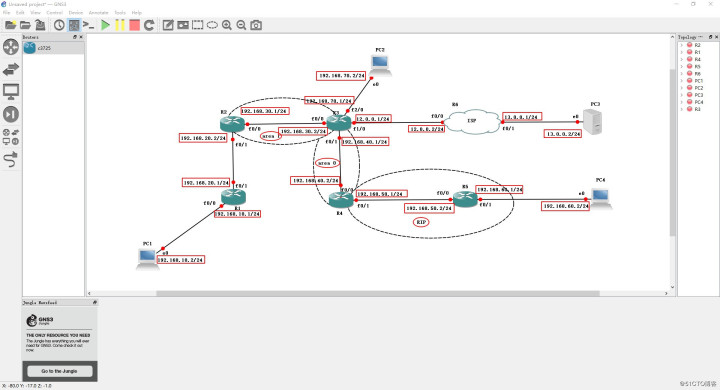This screenshot has width=720, height=390.
Task: Open the snapshot manager clock icon
Action: [59, 25]
